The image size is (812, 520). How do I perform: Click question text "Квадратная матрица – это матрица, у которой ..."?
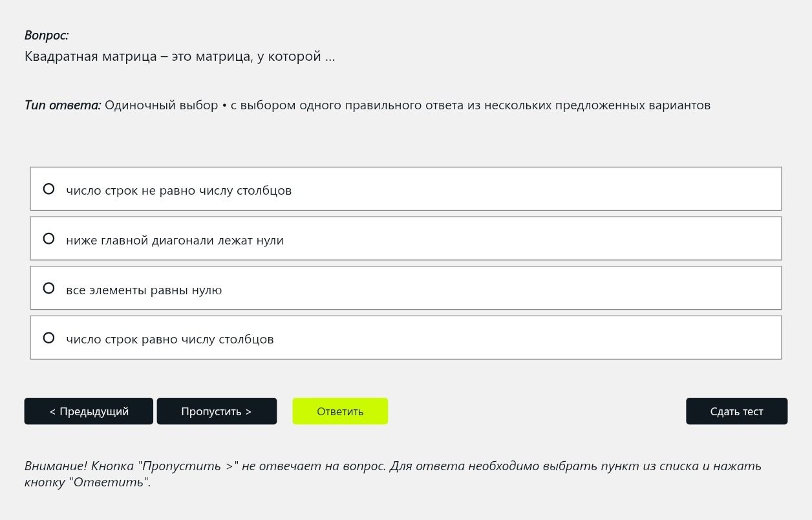tap(180, 56)
